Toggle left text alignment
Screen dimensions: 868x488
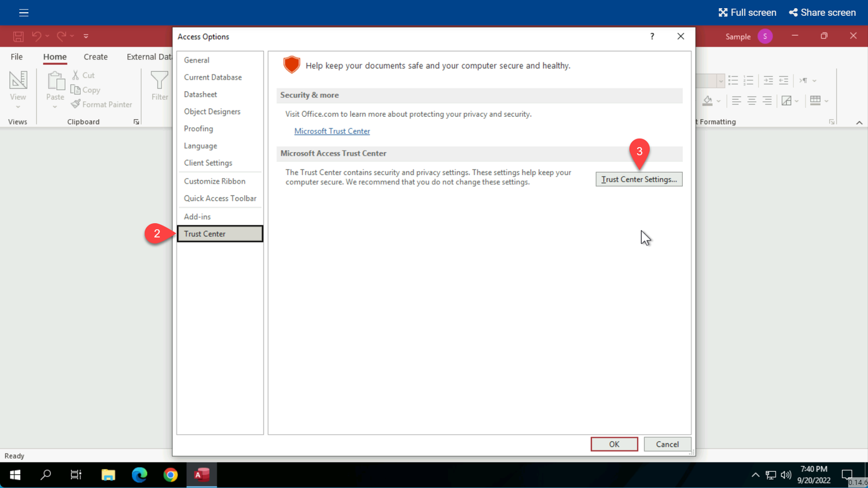pos(736,101)
